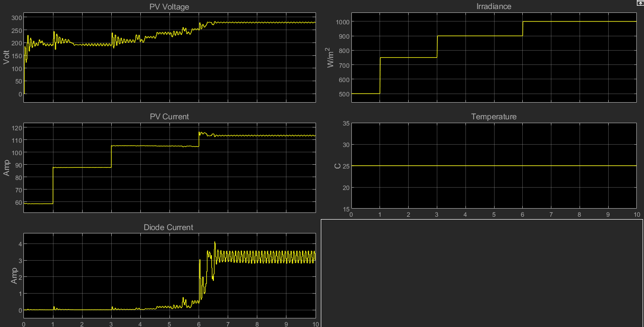Screen dimensions: 644x327
Task: Click the "Volt" y-axis label
Action: tap(7, 57)
